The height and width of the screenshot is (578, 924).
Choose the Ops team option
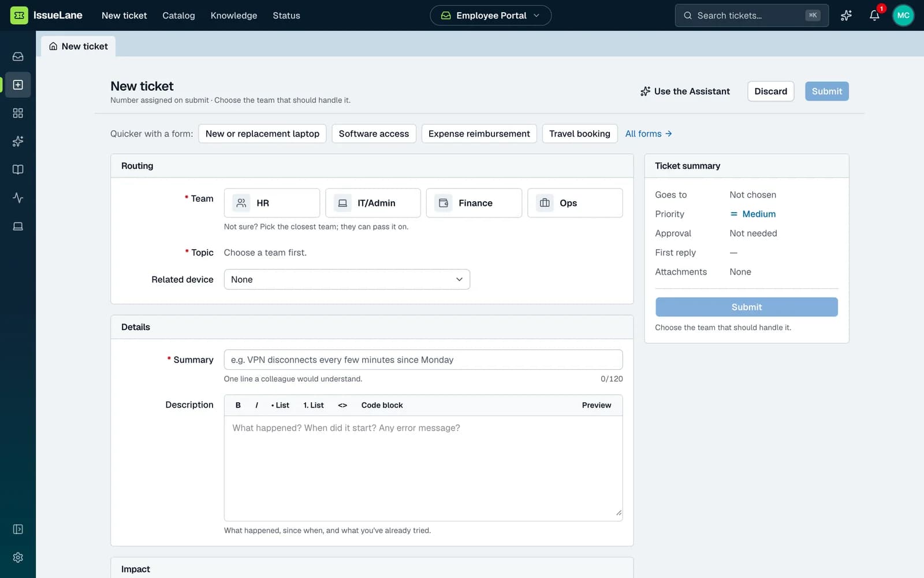point(575,203)
